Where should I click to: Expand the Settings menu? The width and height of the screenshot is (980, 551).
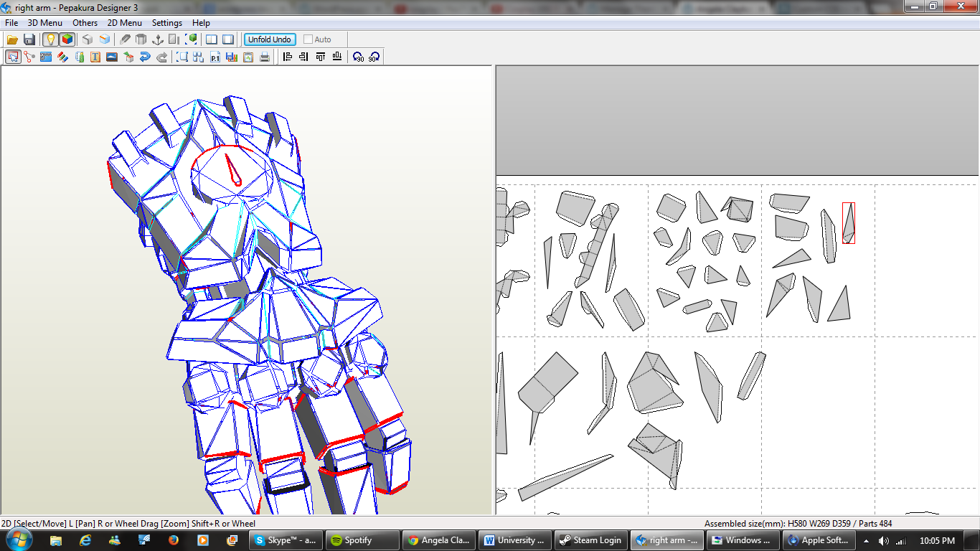coord(166,23)
